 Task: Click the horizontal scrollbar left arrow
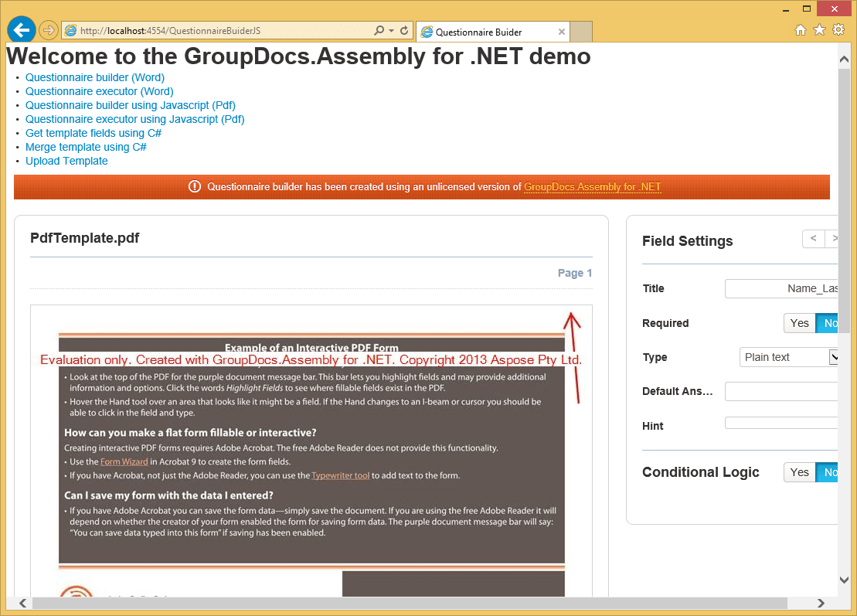(22, 603)
